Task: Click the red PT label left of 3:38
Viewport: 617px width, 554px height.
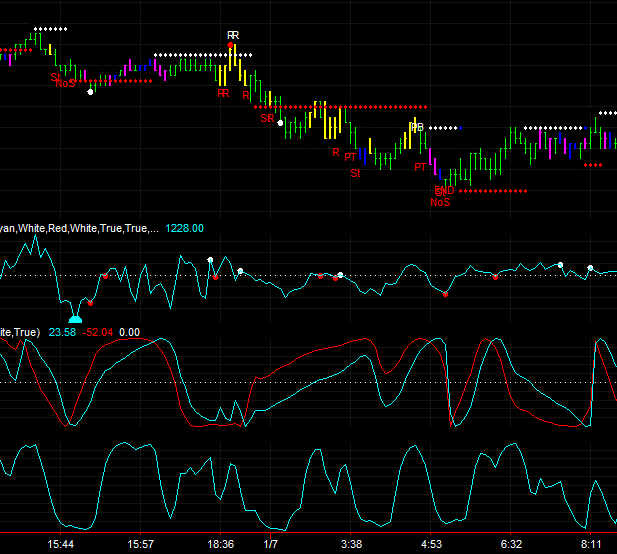Action: pos(350,157)
